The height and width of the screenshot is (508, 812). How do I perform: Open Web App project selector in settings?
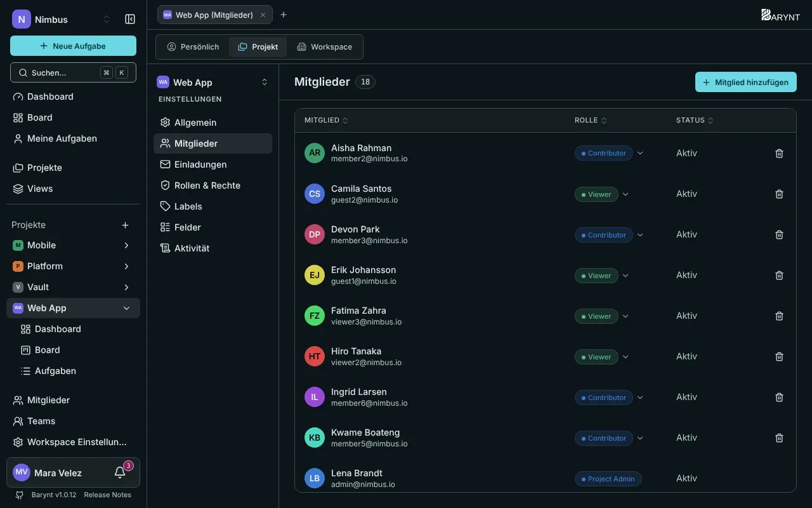213,82
